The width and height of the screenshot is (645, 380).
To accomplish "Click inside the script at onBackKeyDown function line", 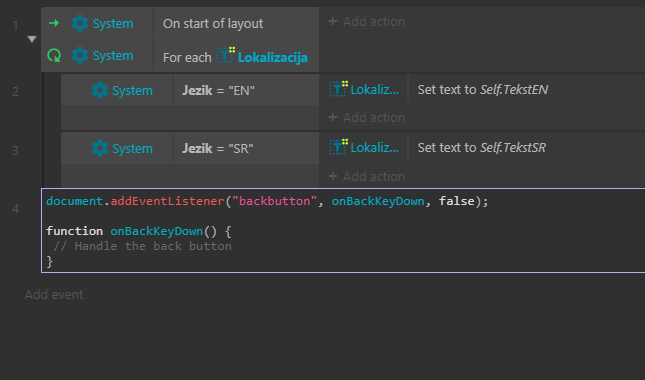I will [138, 231].
